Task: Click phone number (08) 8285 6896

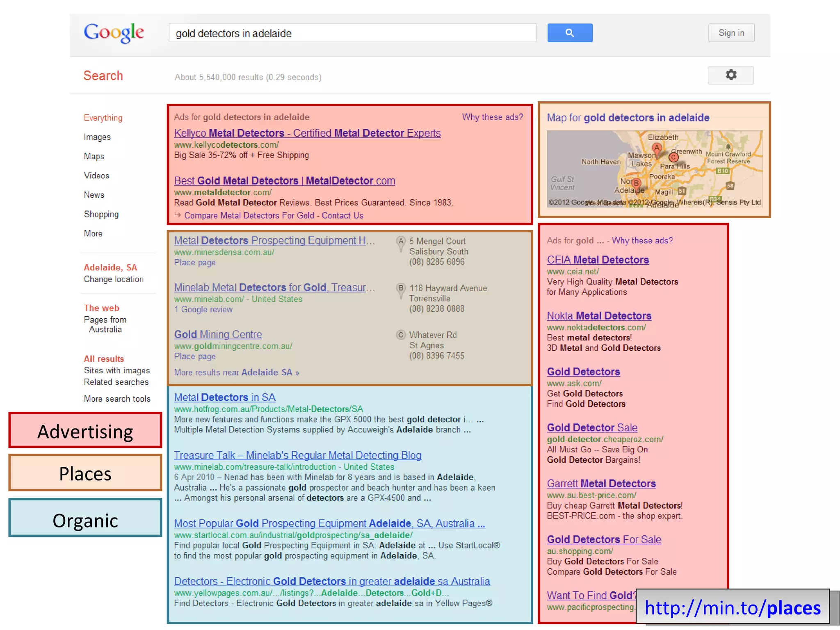Action: point(436,262)
